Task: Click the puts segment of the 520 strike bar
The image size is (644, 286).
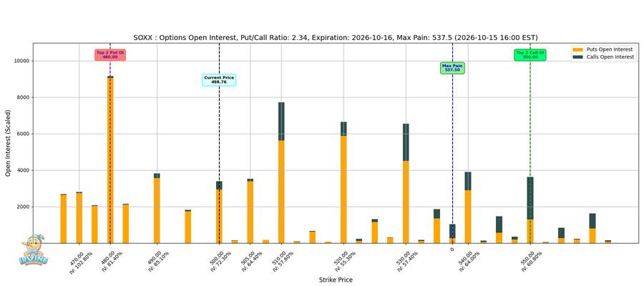Action: click(343, 189)
